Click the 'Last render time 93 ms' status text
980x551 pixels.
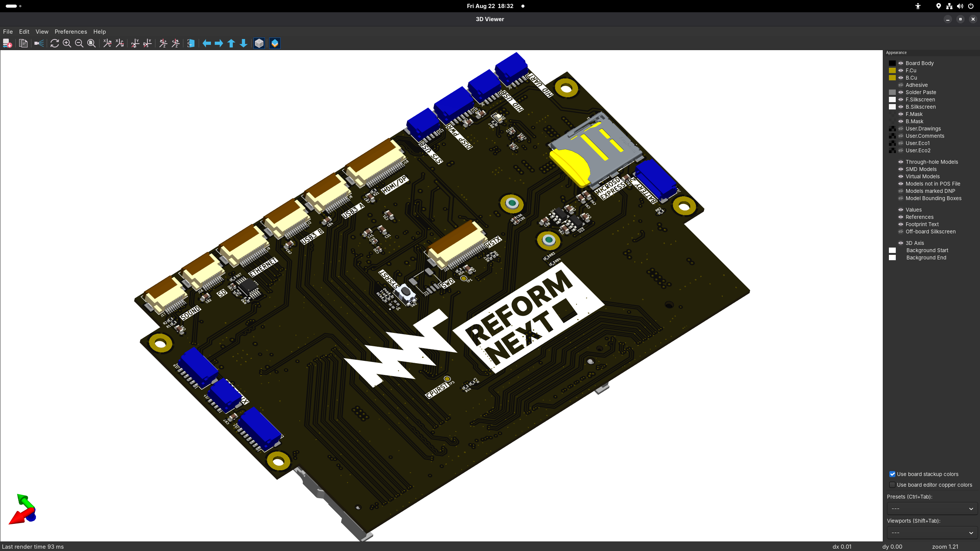pos(33,547)
